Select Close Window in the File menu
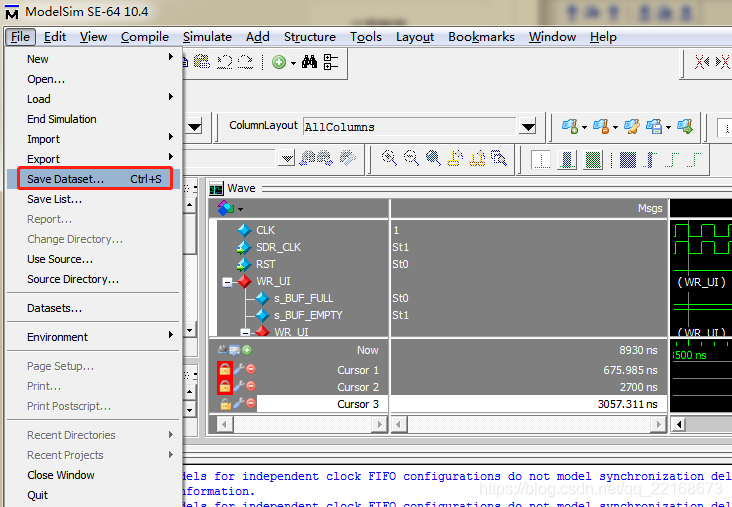Screen dimensions: 732x507 [x=93, y=475]
